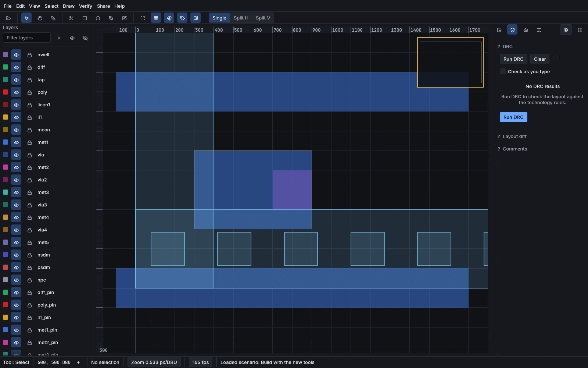Click the licon1 layer color swatch
Viewport: 588px width, 368px height.
click(x=6, y=105)
